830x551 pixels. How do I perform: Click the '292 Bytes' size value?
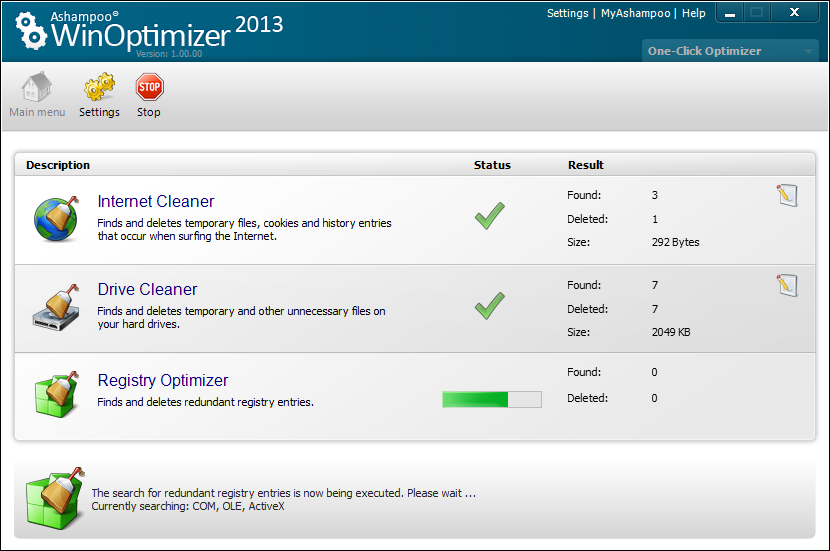(x=675, y=242)
